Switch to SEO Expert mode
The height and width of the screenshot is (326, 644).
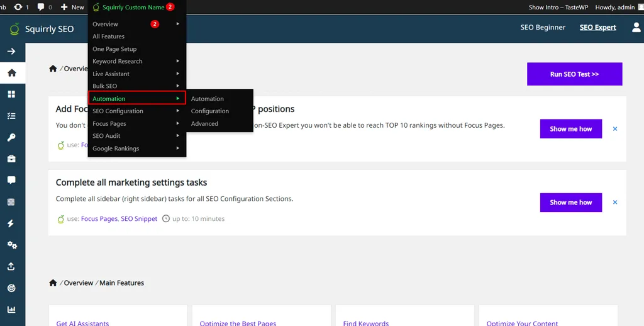click(597, 28)
